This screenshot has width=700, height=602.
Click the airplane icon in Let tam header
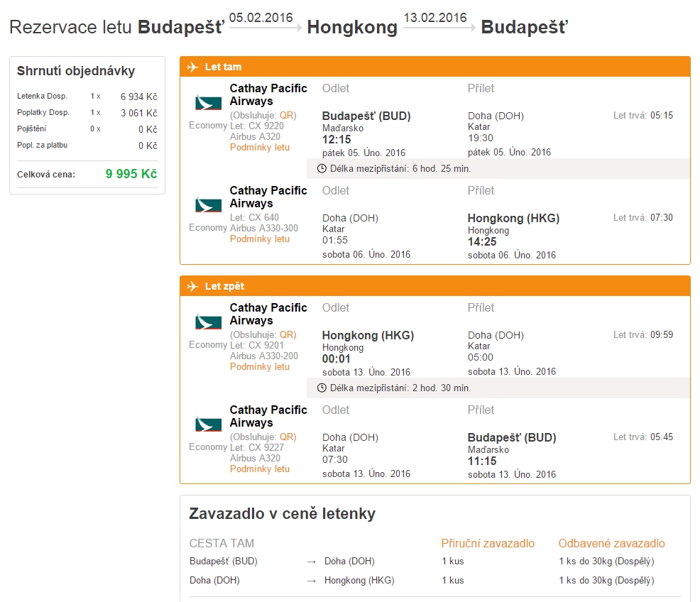192,67
